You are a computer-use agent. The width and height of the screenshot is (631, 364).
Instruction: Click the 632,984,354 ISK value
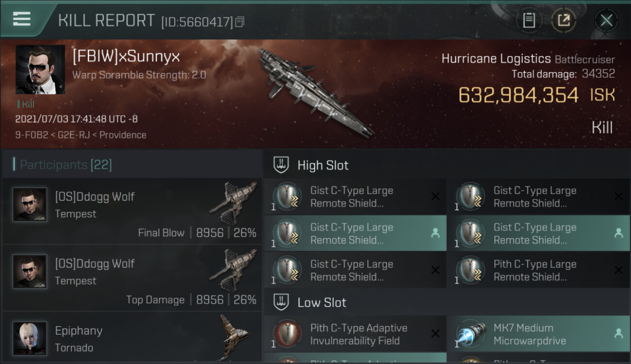536,95
